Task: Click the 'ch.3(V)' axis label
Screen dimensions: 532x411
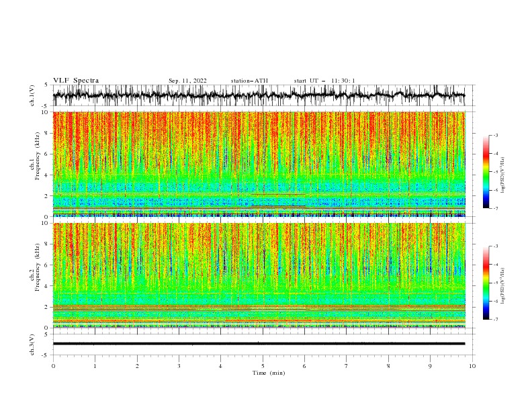Action: [32, 345]
